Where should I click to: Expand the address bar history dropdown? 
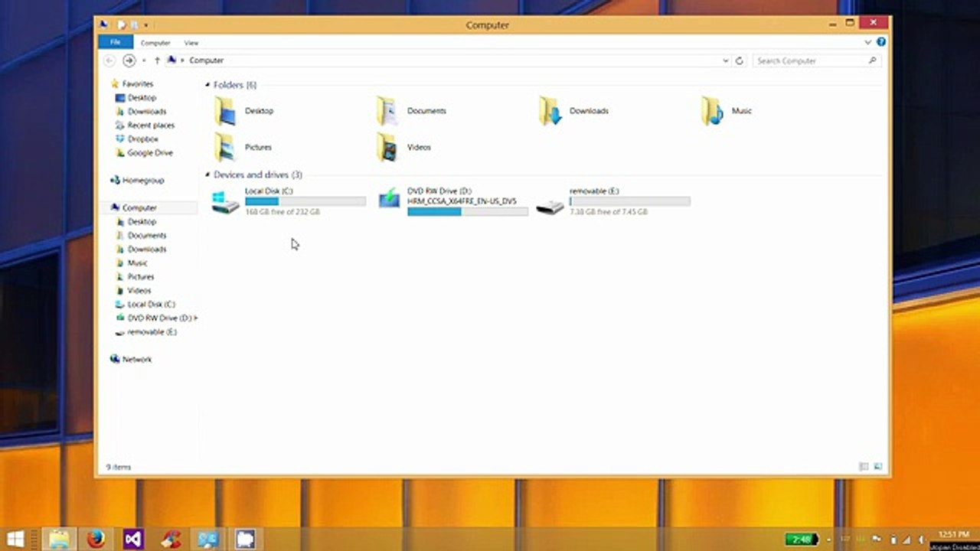tap(725, 60)
